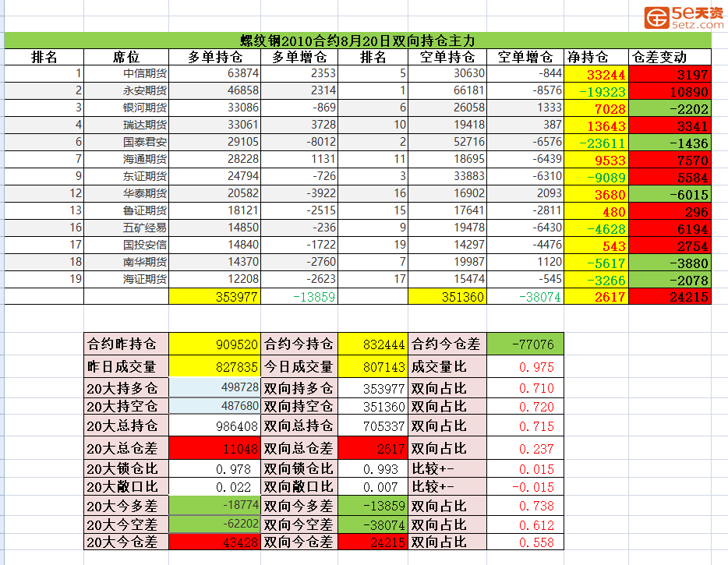Select long increase value -8012
Image resolution: width=728 pixels, height=565 pixels.
(299, 143)
